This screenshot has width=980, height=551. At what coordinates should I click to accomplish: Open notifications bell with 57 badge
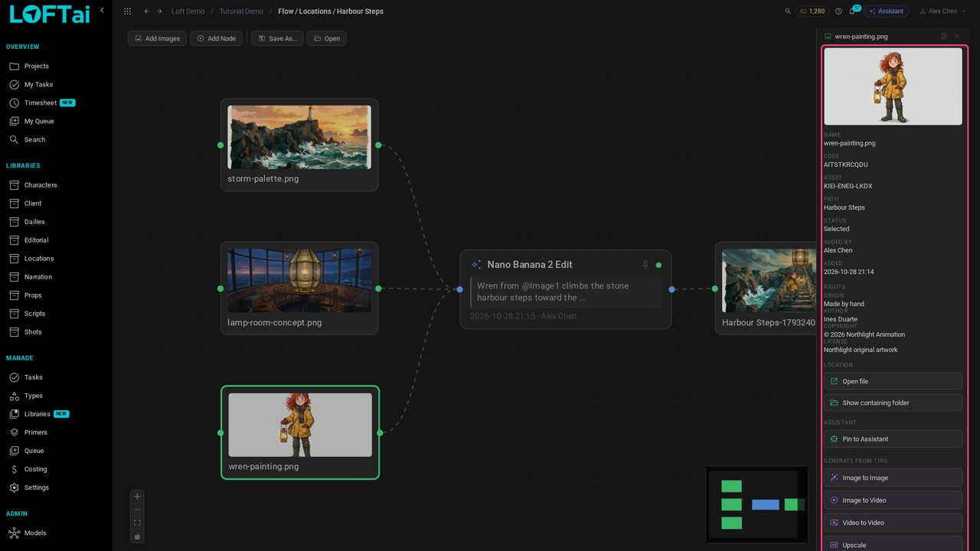[x=853, y=11]
